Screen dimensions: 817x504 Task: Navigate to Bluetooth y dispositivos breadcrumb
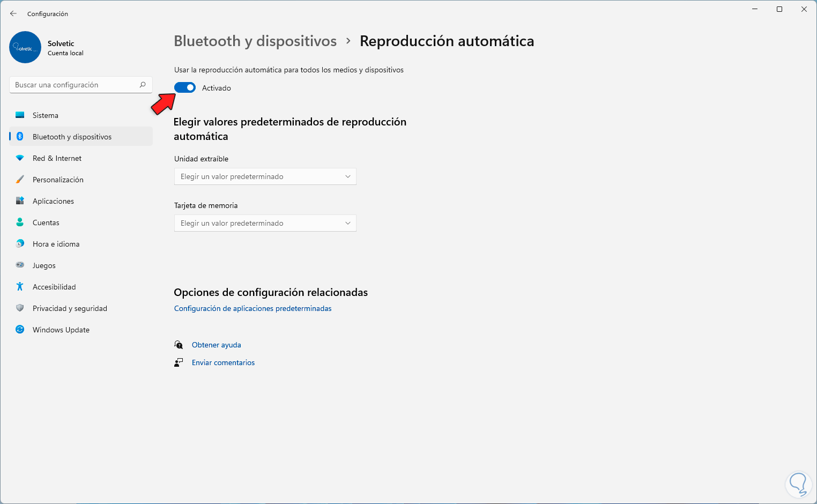(x=255, y=41)
